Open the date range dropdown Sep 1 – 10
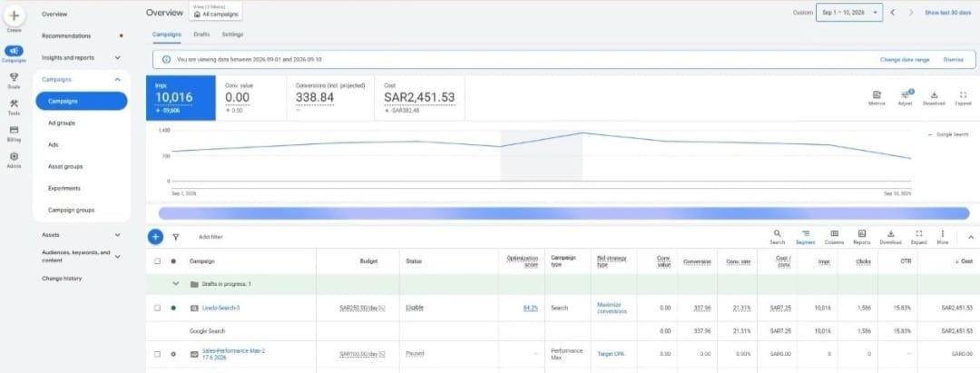Screen dimensions: 980x373 pos(849,13)
